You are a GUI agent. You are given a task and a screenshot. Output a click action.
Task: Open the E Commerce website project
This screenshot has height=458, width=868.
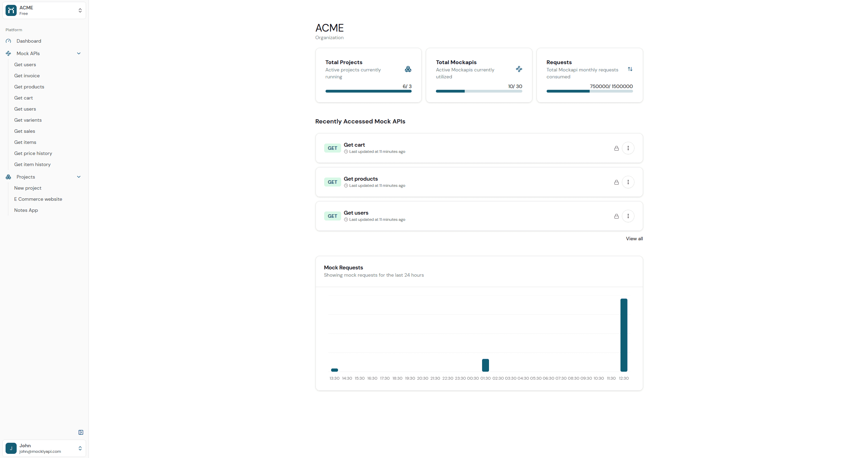pyautogui.click(x=38, y=199)
